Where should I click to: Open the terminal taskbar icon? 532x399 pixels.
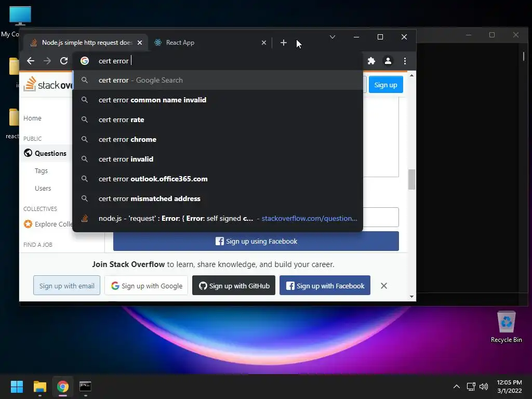85,387
